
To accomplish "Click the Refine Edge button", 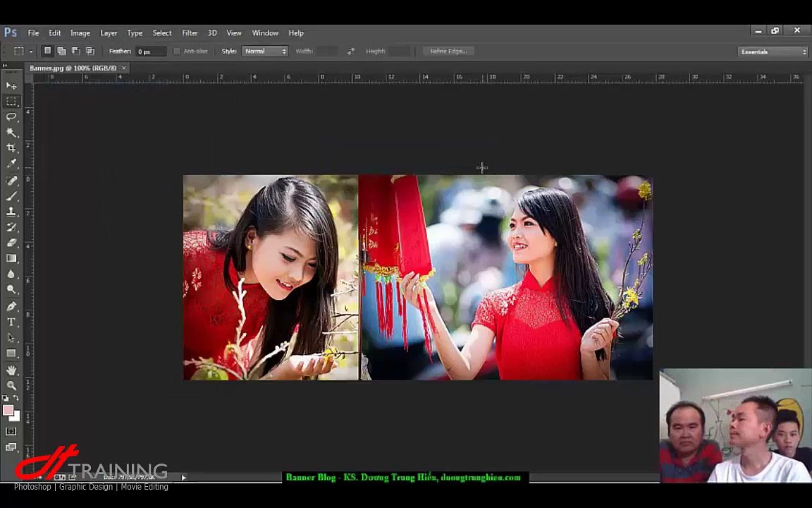I will point(448,51).
